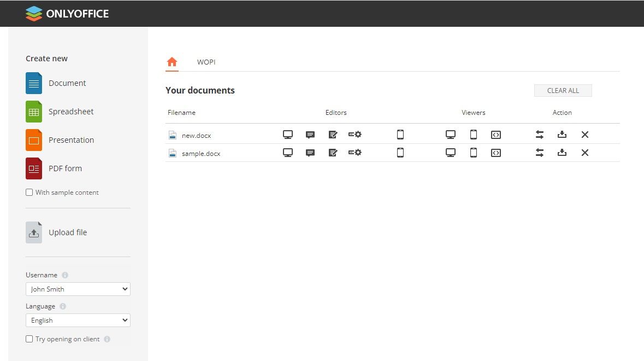
Task: Open new.docx in the mobile editor
Action: (400, 134)
